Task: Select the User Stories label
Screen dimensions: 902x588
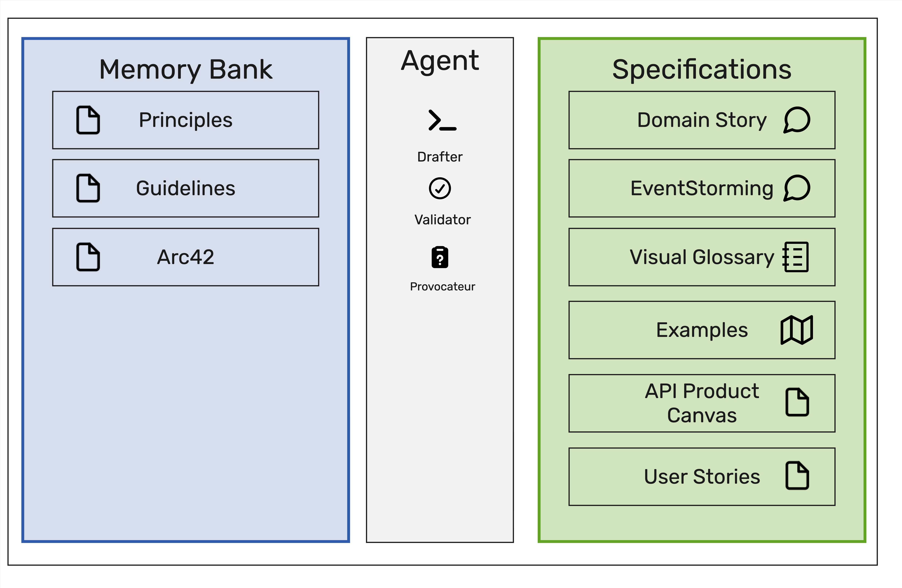Action: click(x=702, y=477)
